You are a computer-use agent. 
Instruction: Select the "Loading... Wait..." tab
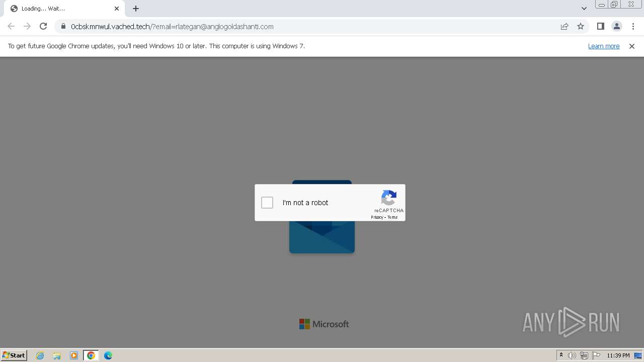tap(63, 9)
